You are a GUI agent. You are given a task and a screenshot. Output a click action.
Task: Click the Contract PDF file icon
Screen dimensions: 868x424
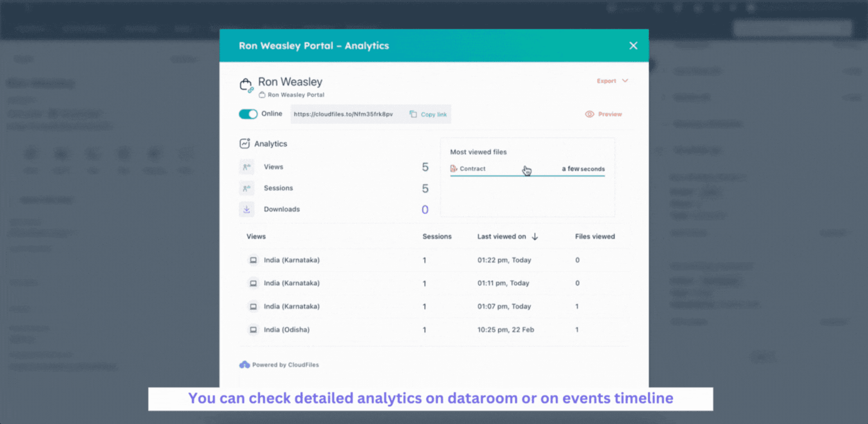pos(453,169)
